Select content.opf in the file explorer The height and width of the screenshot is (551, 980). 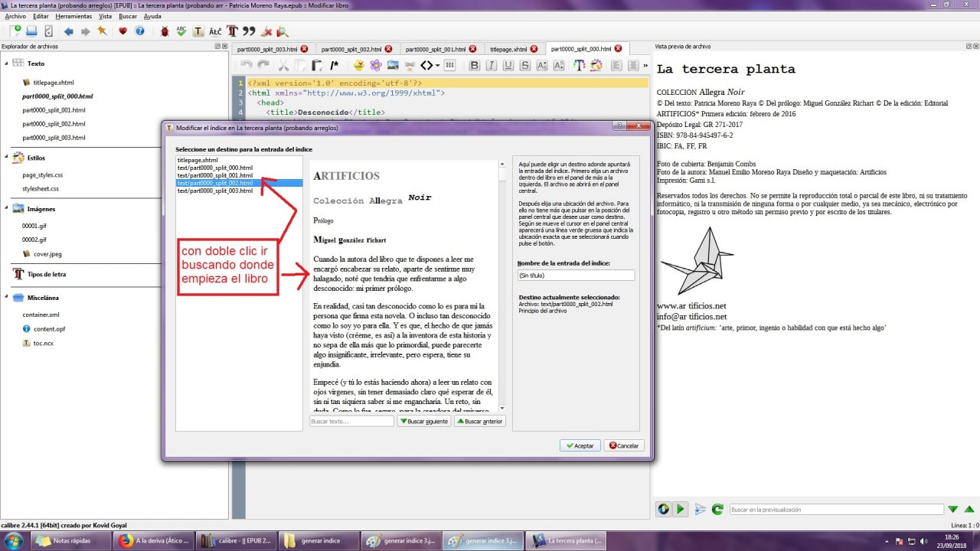pyautogui.click(x=49, y=328)
